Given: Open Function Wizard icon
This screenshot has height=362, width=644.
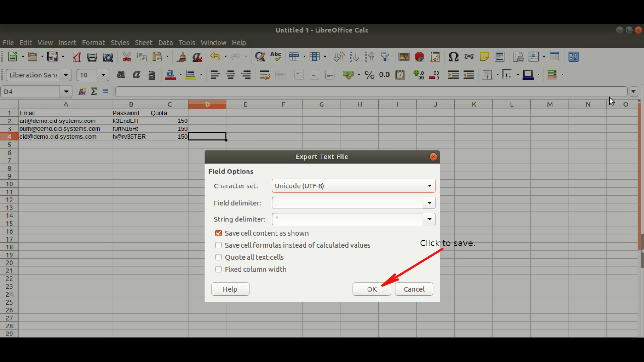Looking at the screenshot, I should [x=82, y=92].
